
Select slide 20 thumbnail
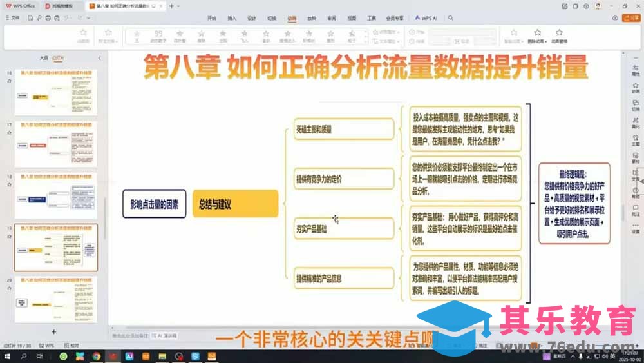click(x=56, y=299)
